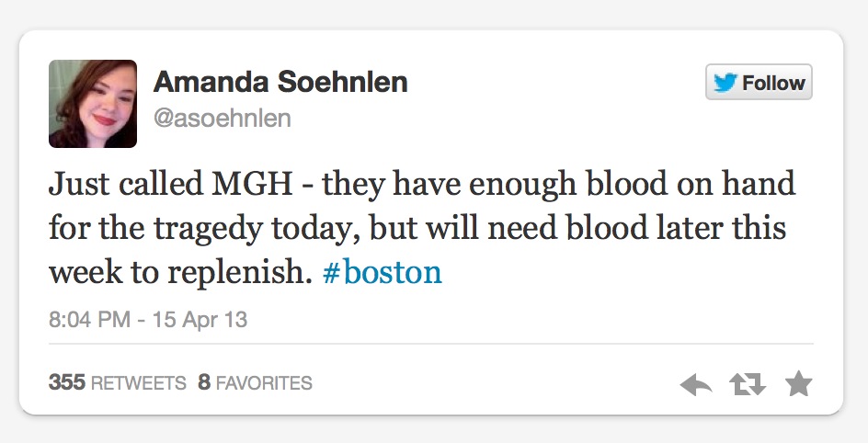This screenshot has width=868, height=443.
Task: Reply to the tweet using the arrow icon
Action: (x=696, y=384)
